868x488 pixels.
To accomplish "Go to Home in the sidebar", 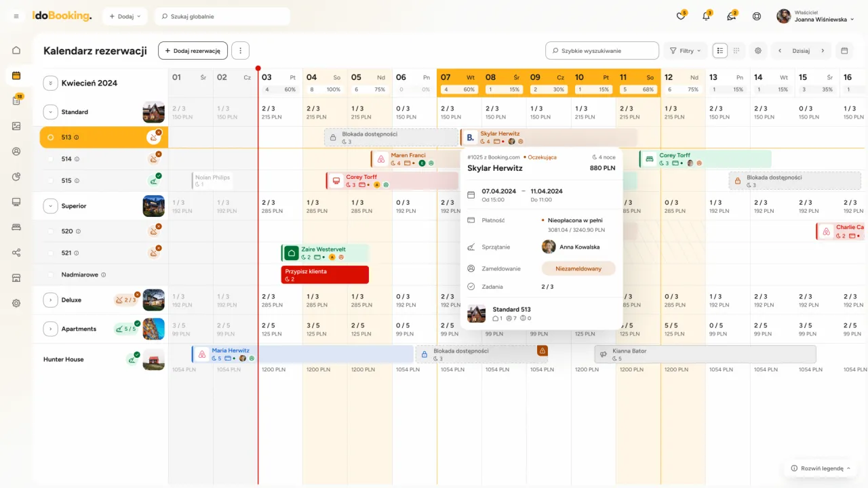I will click(16, 50).
